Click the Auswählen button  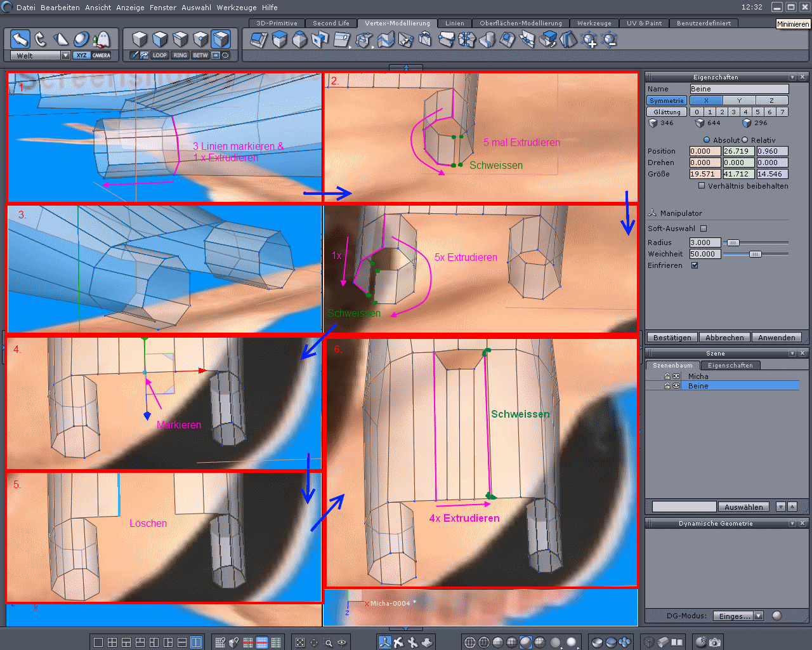pos(743,507)
